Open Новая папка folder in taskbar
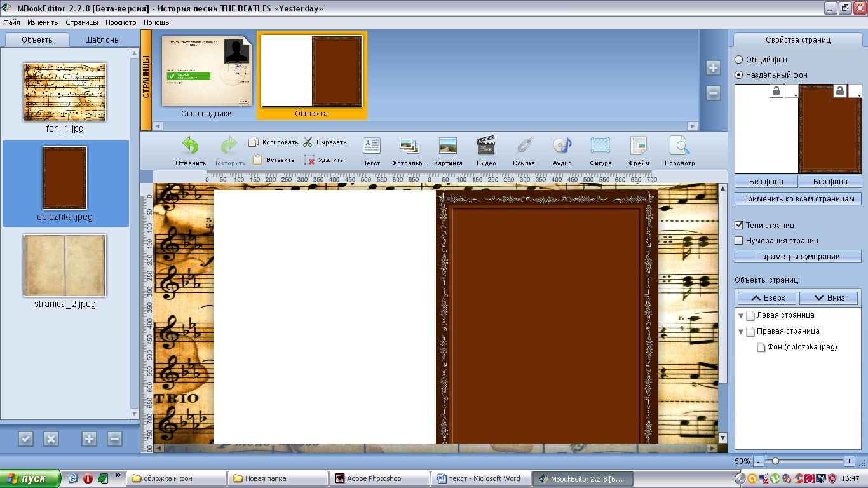This screenshot has width=868, height=488. click(278, 478)
